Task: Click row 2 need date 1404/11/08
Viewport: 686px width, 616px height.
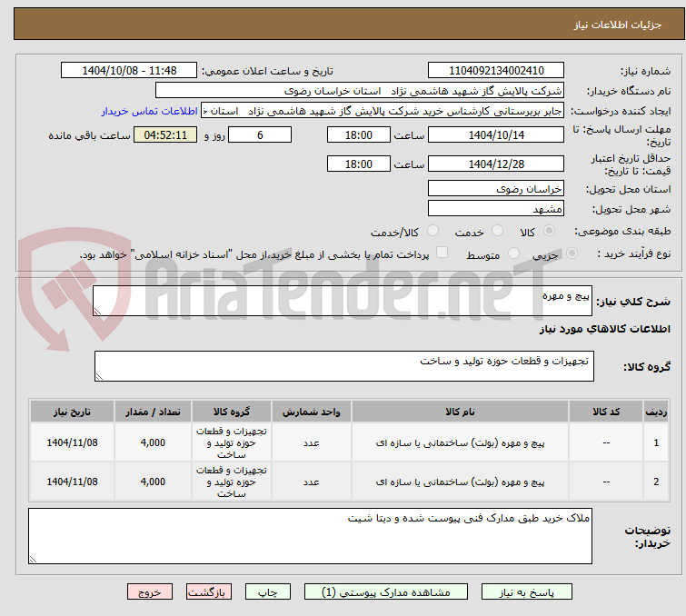Action: click(x=72, y=482)
